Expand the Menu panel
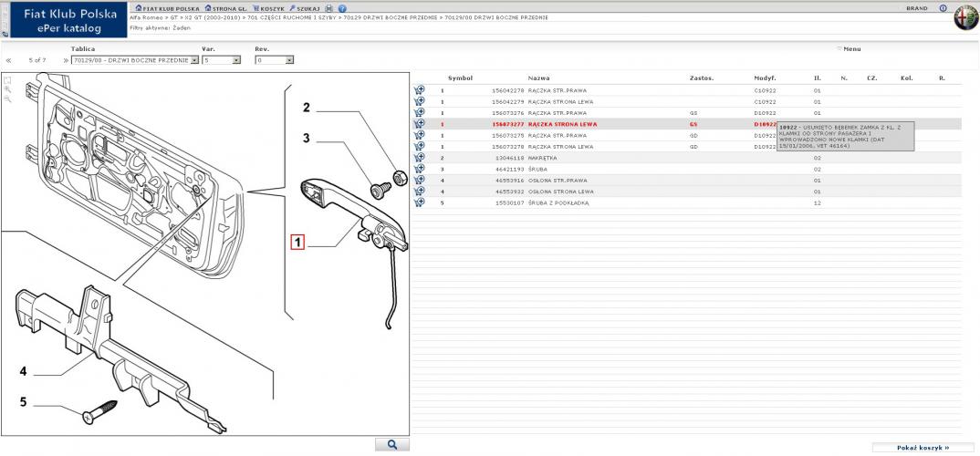The height and width of the screenshot is (456, 980). pyautogui.click(x=850, y=48)
